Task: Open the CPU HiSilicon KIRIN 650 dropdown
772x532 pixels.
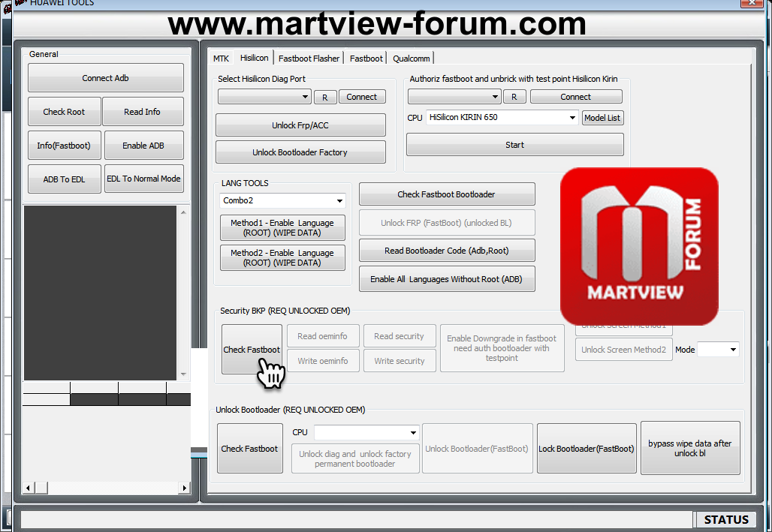Action: [x=502, y=117]
